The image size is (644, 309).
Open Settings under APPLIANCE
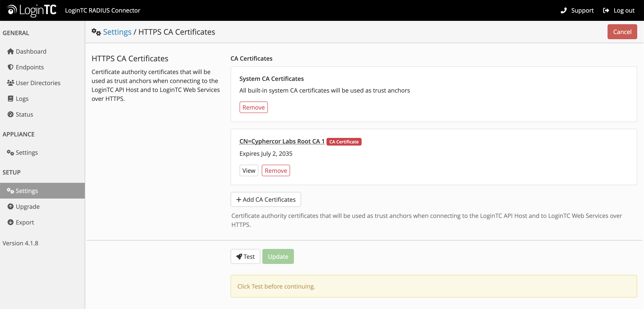[x=43, y=153]
